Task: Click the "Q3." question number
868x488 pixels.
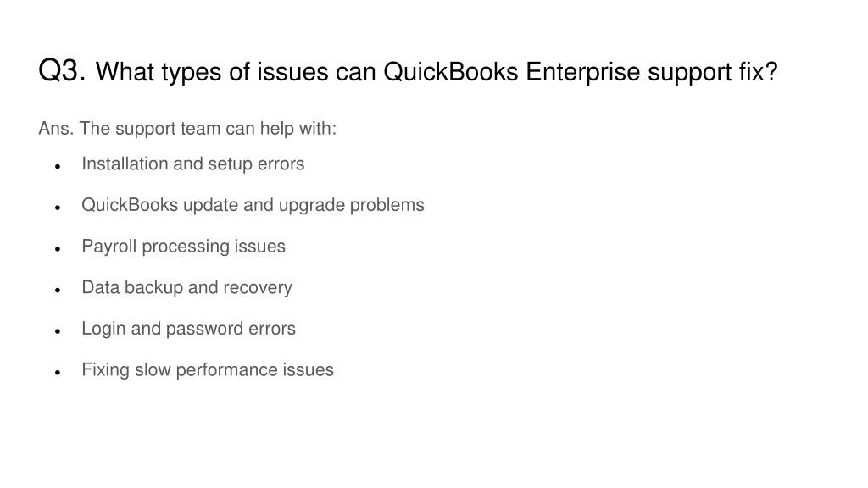Action: coord(62,71)
